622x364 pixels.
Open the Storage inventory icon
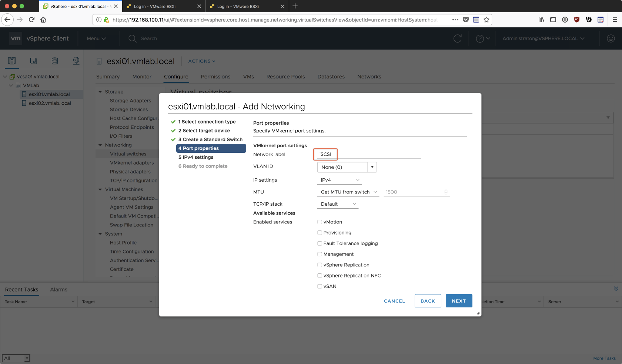(x=55, y=61)
